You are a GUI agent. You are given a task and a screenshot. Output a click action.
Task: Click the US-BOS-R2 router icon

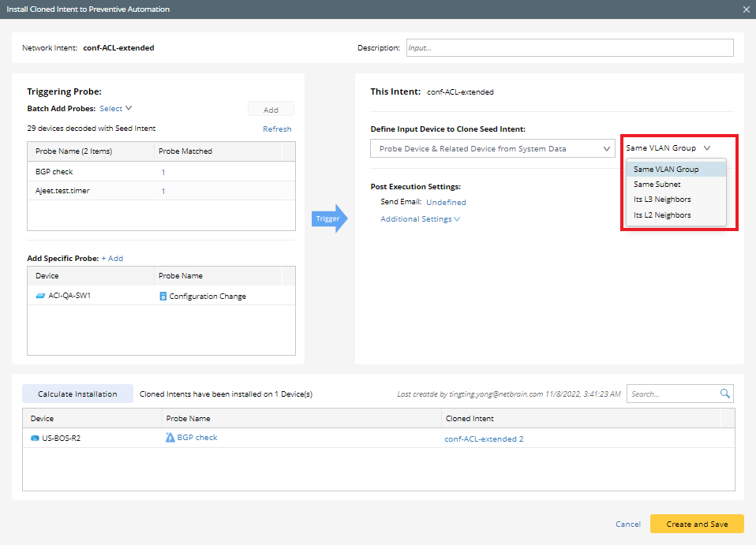tap(35, 439)
